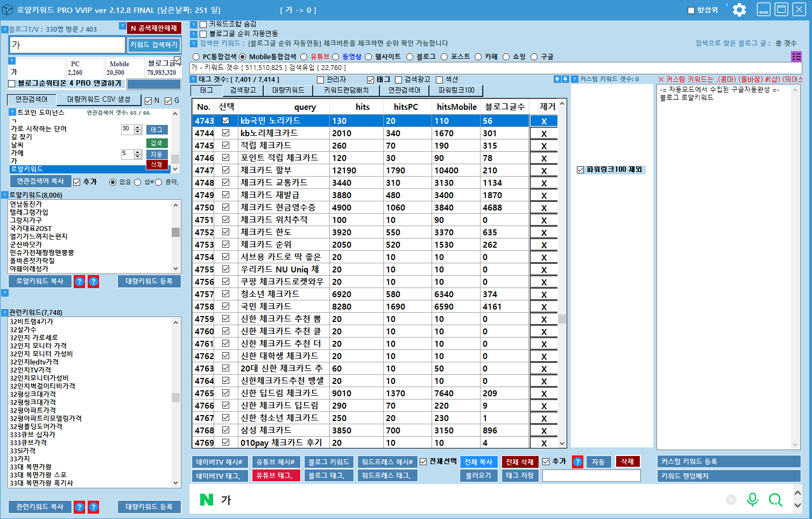The width and height of the screenshot is (812, 519).
Task: Clear the Naver search bar with the X icon
Action: pyautogui.click(x=731, y=500)
